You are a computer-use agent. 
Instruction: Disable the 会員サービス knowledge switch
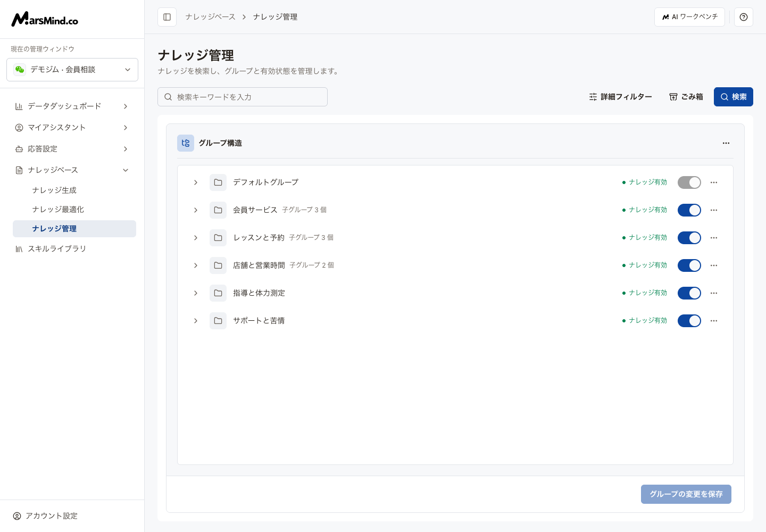tap(689, 210)
